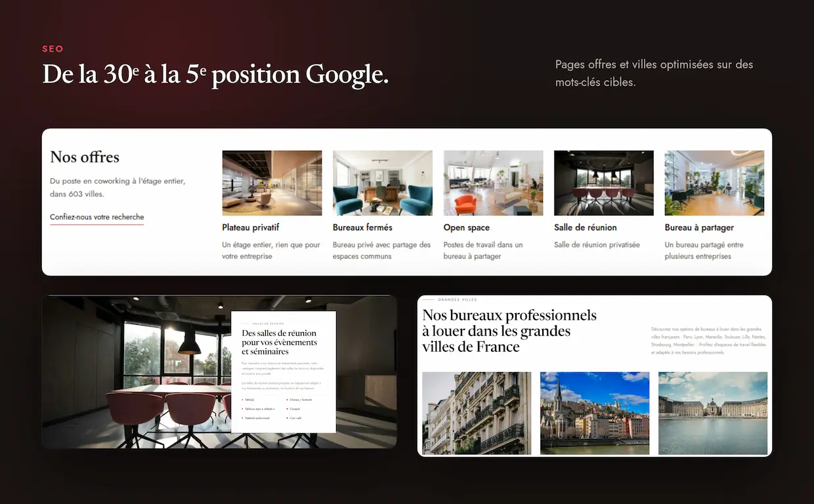Select the text "Du poste en coworking à l'étage entier"
This screenshot has width=814, height=504.
coord(118,181)
